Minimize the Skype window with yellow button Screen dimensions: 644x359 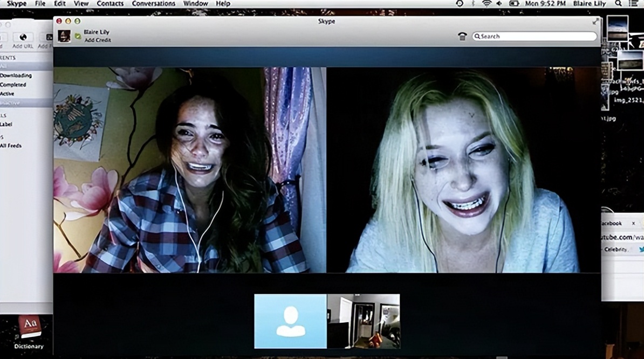(x=68, y=21)
